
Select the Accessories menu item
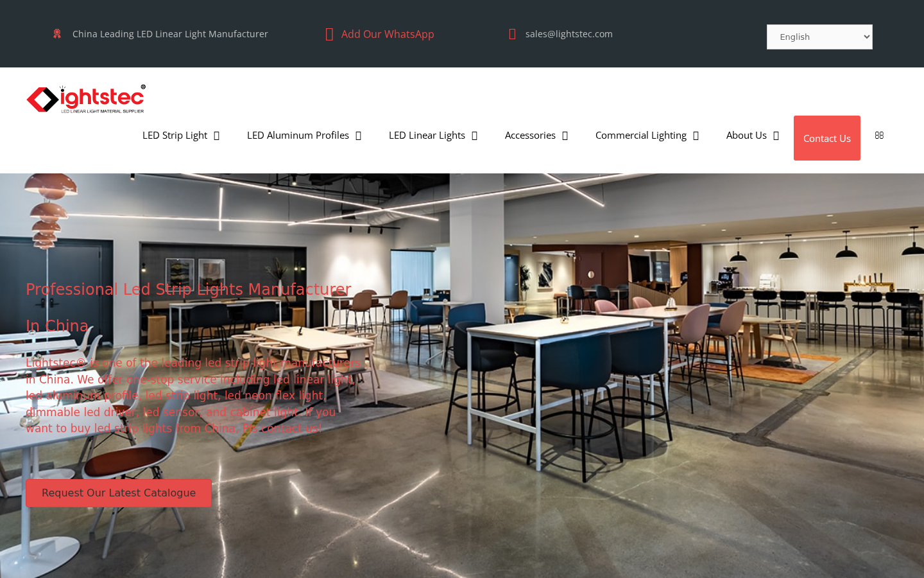coord(530,136)
